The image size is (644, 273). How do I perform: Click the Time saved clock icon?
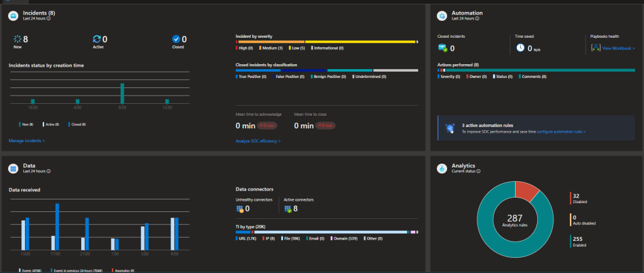click(x=520, y=47)
